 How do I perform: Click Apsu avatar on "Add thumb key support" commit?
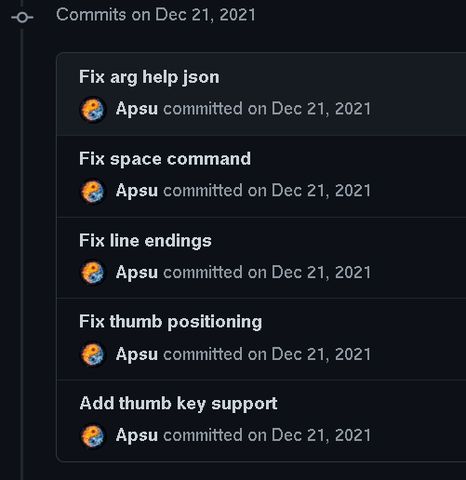93,436
